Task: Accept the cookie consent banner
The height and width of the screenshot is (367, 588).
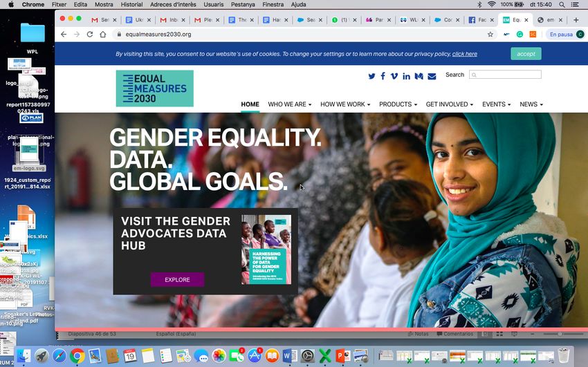Action: pos(526,54)
